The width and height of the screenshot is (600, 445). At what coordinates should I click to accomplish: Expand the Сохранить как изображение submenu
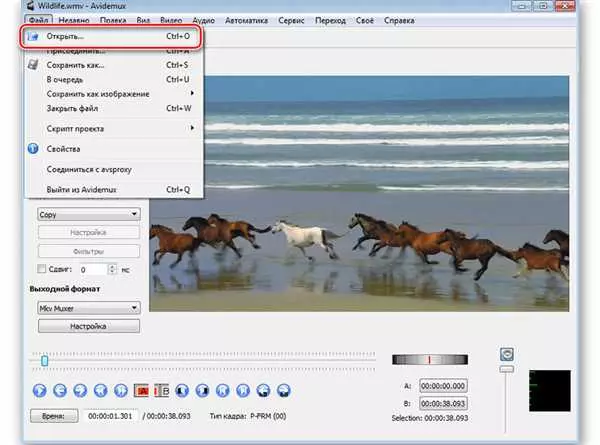coord(114,94)
